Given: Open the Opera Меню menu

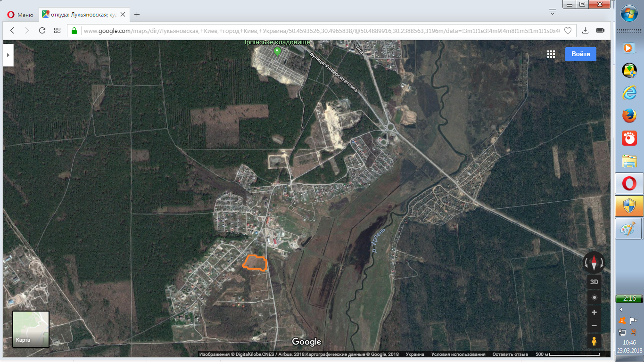Looking at the screenshot, I should coord(20,15).
